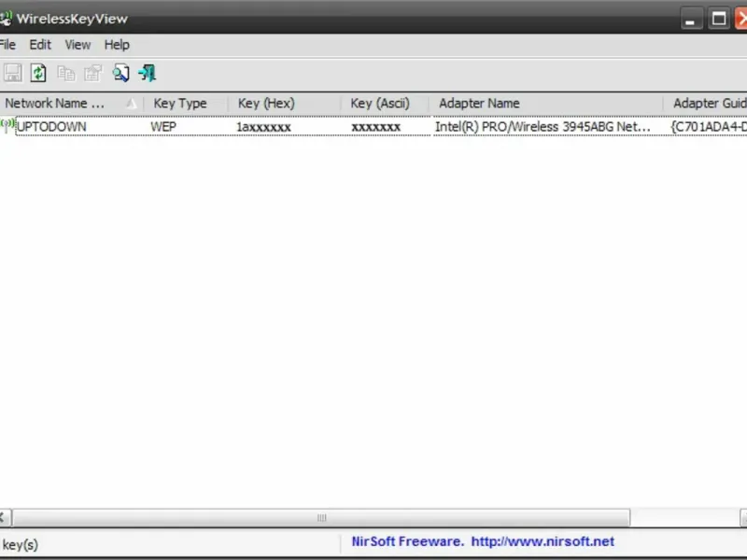Screen dimensions: 747x560
Task: Click the Intel(R) PRO/Wireless 3945ABG adapter cell
Action: click(543, 127)
